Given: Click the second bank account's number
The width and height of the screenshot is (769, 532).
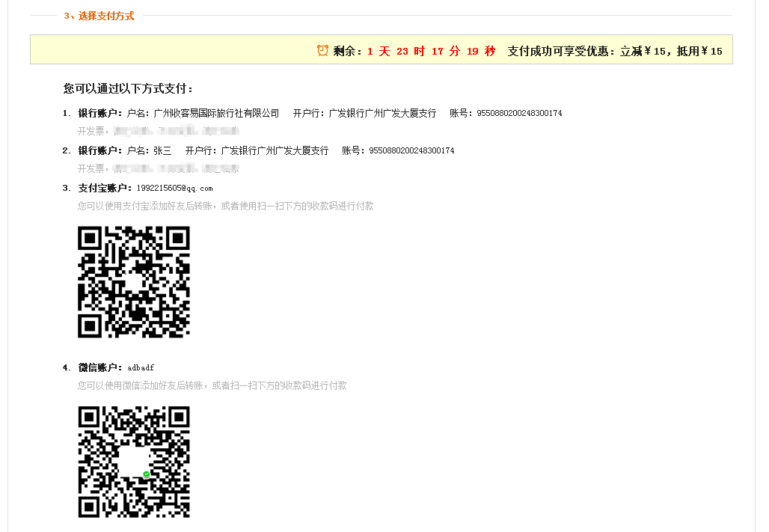Looking at the screenshot, I should [x=411, y=150].
